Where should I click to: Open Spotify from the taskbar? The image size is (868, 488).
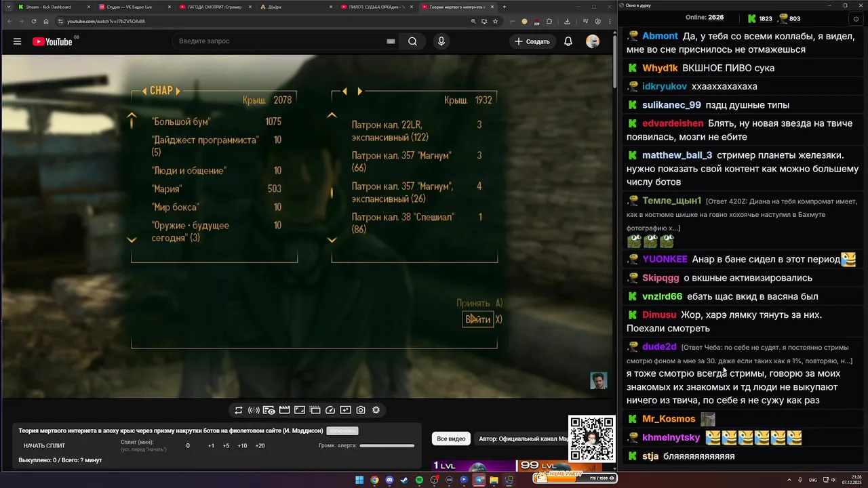[419, 480]
